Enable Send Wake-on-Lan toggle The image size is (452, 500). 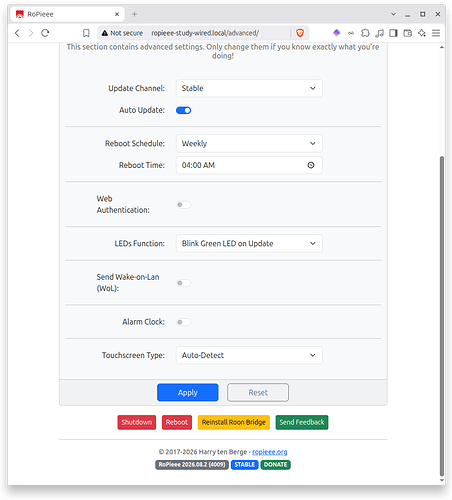pos(183,283)
